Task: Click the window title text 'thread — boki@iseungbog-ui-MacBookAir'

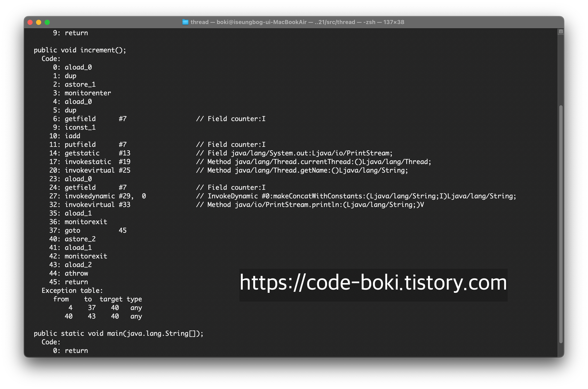Action: (x=249, y=22)
